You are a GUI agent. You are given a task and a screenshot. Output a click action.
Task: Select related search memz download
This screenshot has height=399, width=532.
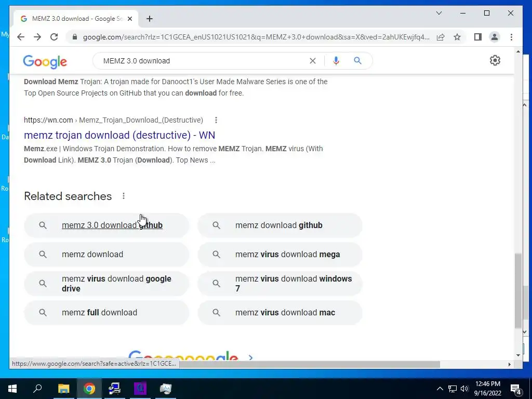click(x=107, y=255)
